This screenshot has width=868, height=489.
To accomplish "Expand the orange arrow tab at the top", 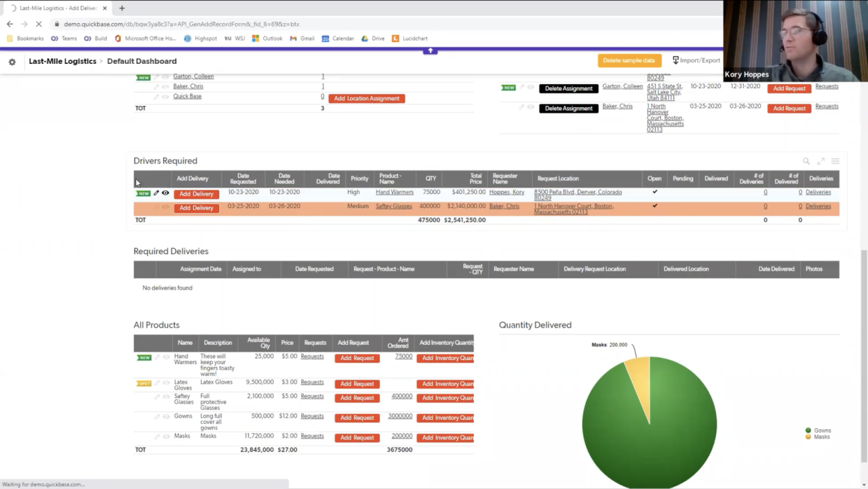I will (430, 49).
